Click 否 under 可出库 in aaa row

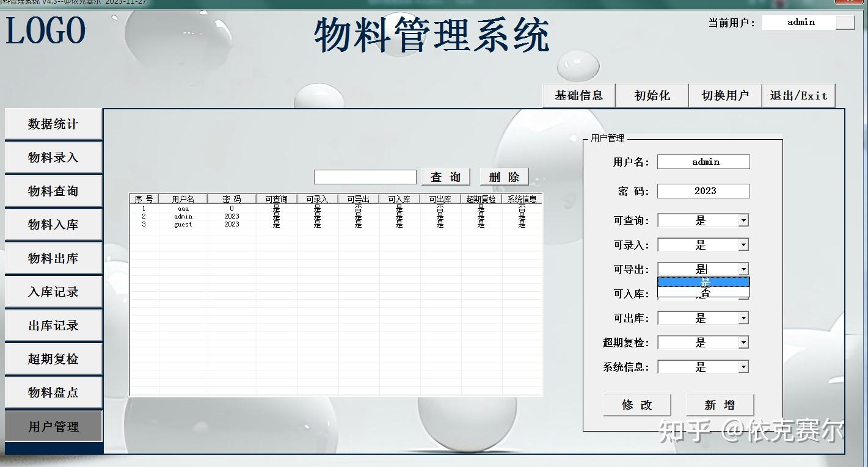(440, 208)
